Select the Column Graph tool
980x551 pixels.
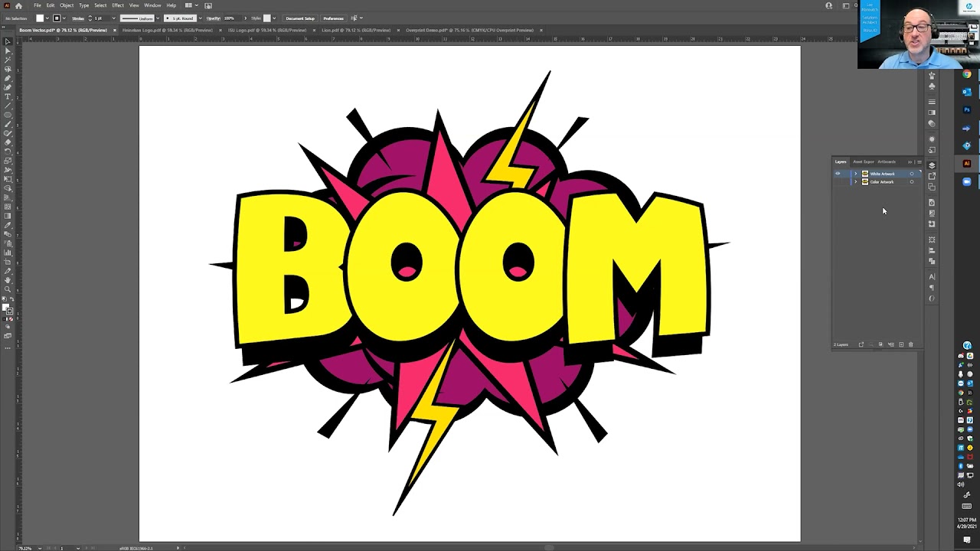(8, 254)
